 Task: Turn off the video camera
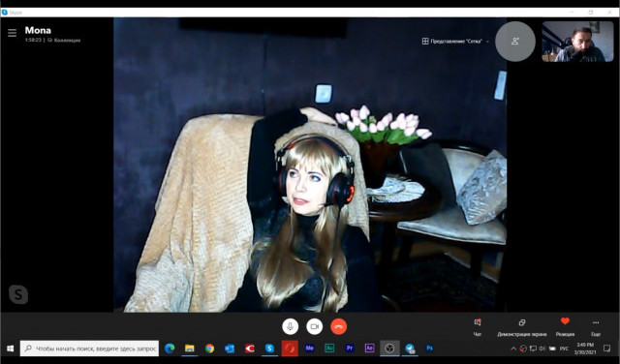(314, 326)
